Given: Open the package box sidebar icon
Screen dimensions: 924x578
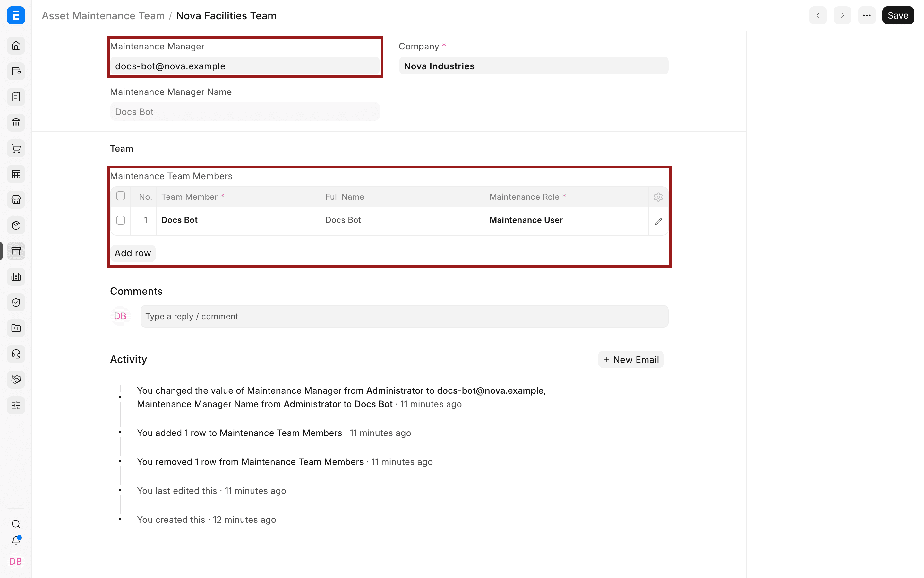Looking at the screenshot, I should [16, 225].
